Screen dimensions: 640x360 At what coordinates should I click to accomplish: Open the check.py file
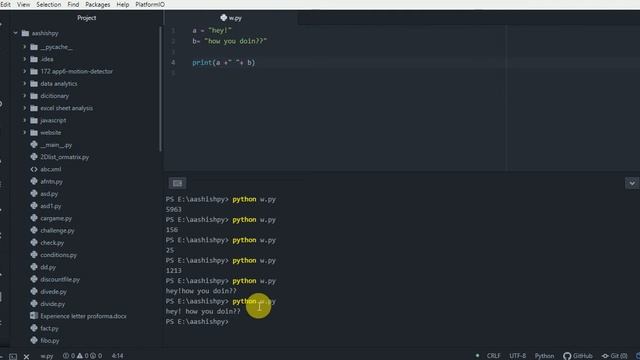pyautogui.click(x=52, y=243)
